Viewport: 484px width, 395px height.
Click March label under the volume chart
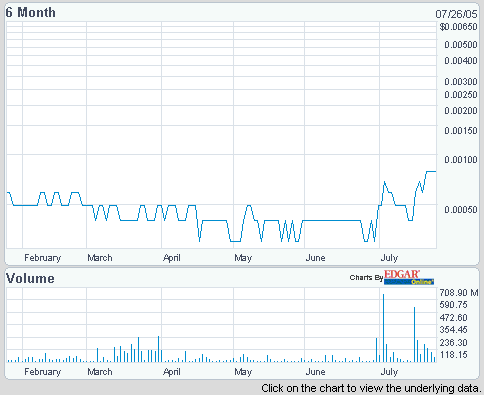[100, 372]
